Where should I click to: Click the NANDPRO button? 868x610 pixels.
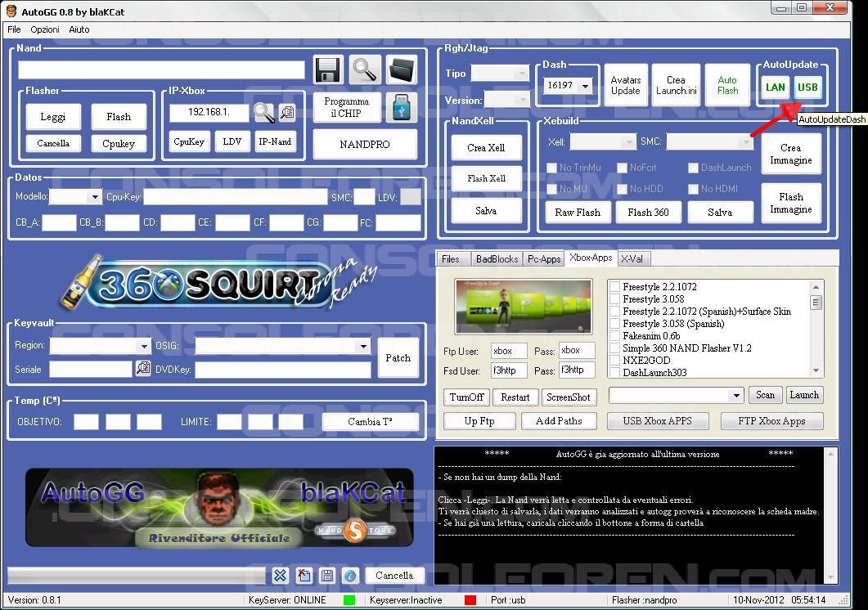pos(364,144)
